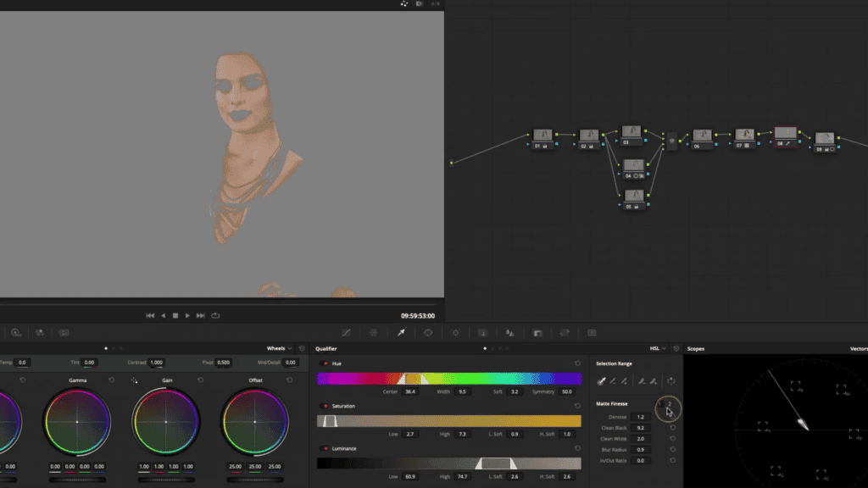Select the feather add tool
Viewport: 868px width, 488px height.
pyautogui.click(x=654, y=380)
